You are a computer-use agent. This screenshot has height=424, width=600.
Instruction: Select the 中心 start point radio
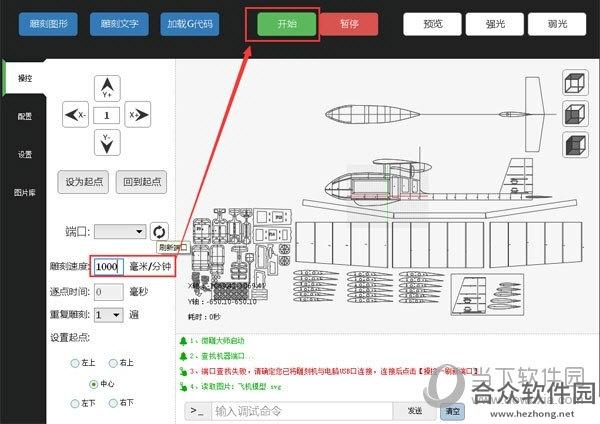(93, 384)
